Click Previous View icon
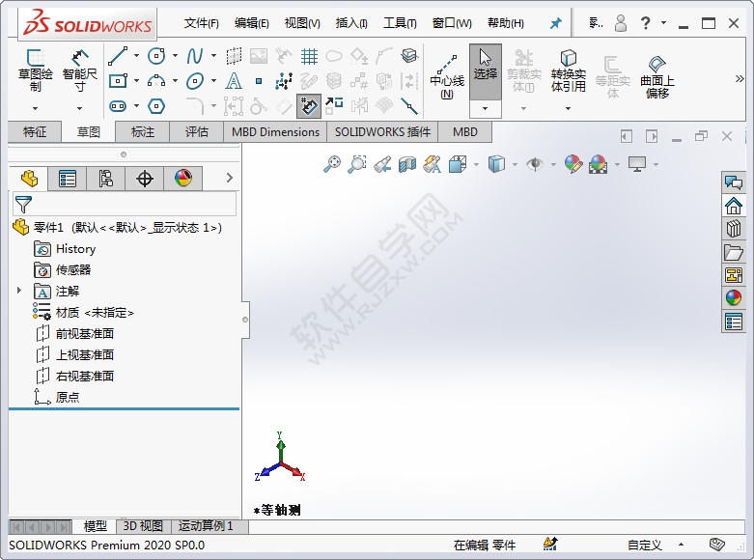 (382, 164)
